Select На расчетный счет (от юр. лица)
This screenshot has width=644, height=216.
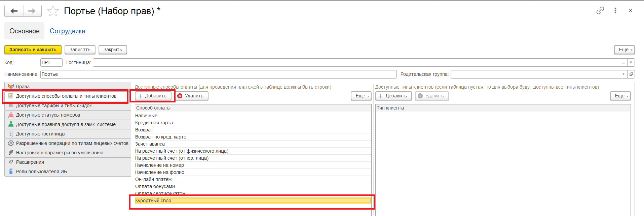pos(253,158)
